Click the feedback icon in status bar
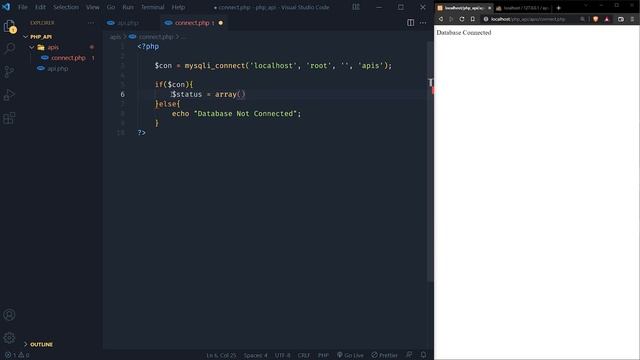640x360 pixels. 409,355
